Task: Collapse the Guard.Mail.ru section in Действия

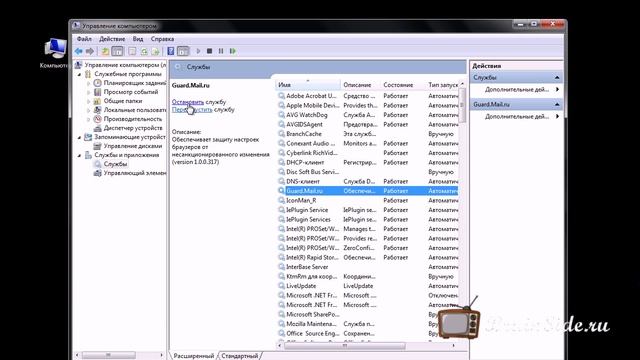Action: (557, 104)
